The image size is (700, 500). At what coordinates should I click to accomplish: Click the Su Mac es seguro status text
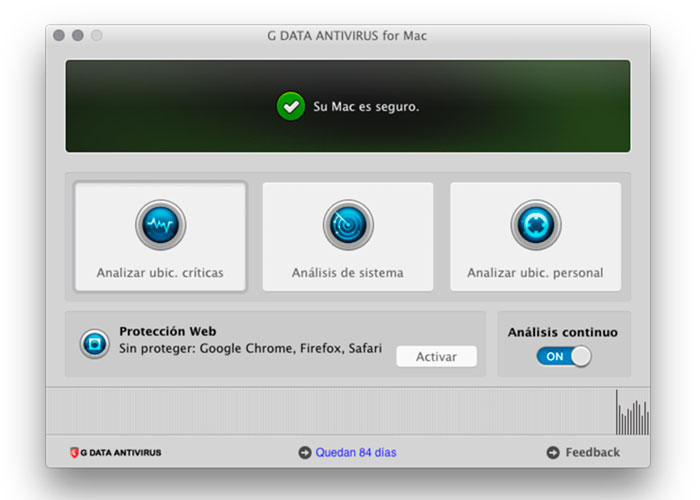click(366, 107)
